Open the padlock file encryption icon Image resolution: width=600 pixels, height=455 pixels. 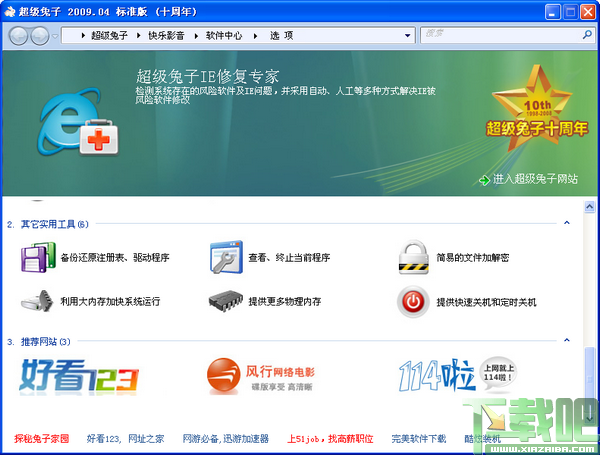[x=413, y=257]
